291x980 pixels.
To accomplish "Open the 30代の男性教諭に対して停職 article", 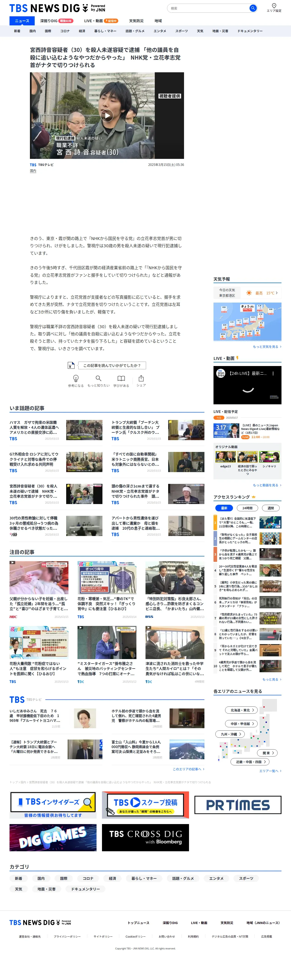I will point(56,526).
